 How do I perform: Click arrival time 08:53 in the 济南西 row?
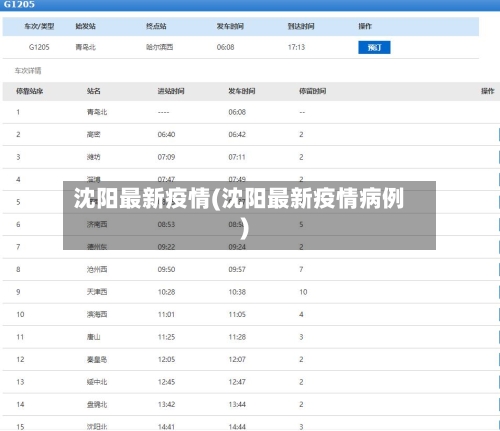pos(166,224)
